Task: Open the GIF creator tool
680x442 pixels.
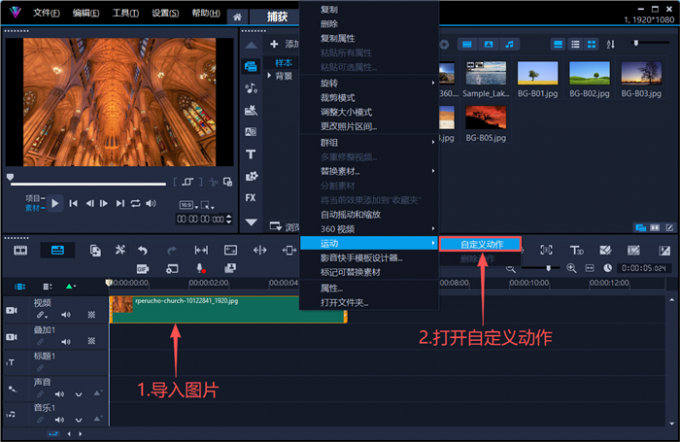Action: pos(143,269)
